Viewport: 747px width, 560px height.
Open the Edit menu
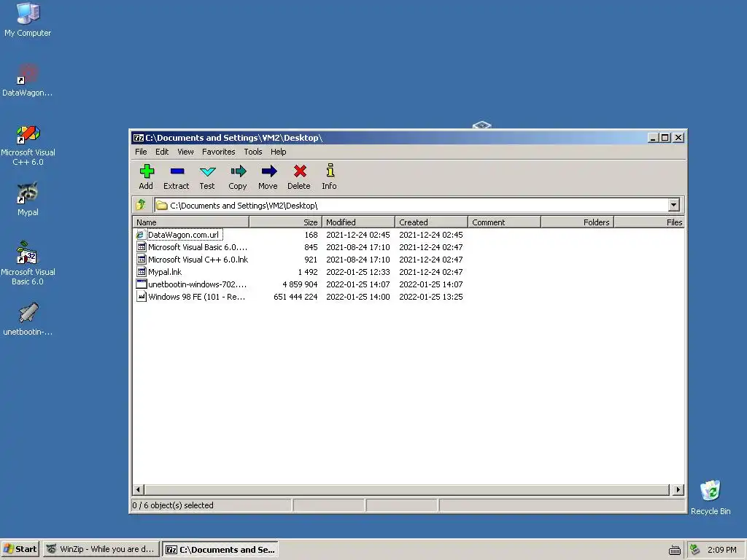pos(162,152)
